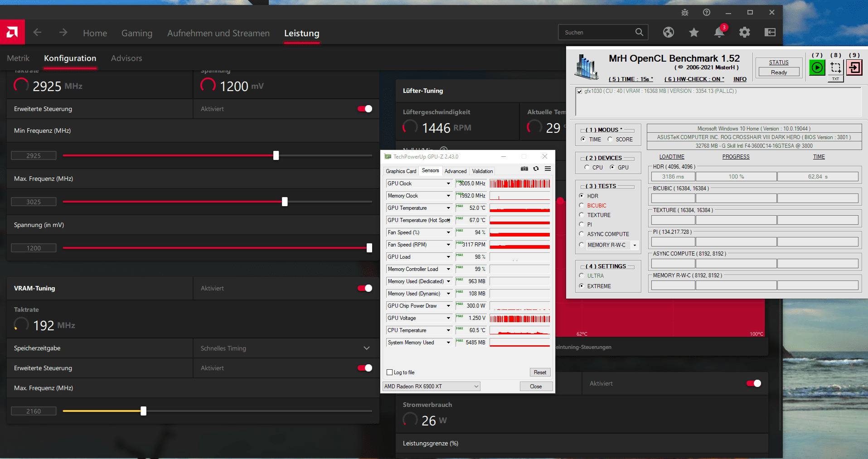Toggle the gfx1030 device checkbox
Screen dimensions: 868x459
(x=579, y=92)
